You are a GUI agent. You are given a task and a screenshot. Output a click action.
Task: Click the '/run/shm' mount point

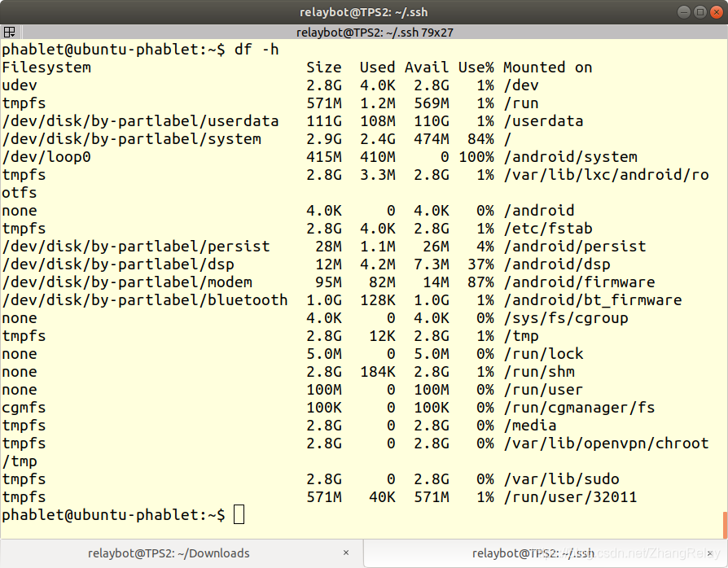[539, 372]
